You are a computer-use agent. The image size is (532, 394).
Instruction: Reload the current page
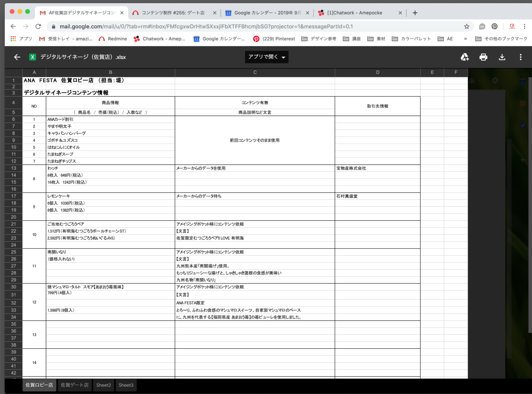click(x=38, y=26)
